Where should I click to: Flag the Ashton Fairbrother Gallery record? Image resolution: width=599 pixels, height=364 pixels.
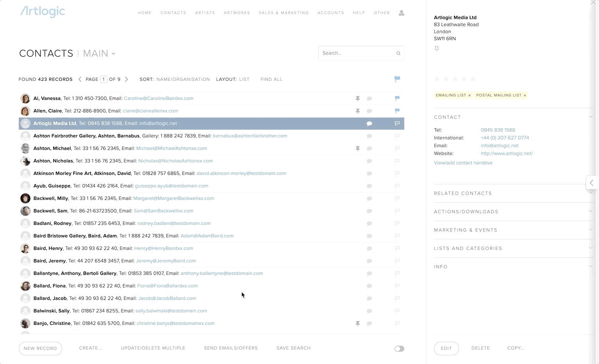coord(397,136)
